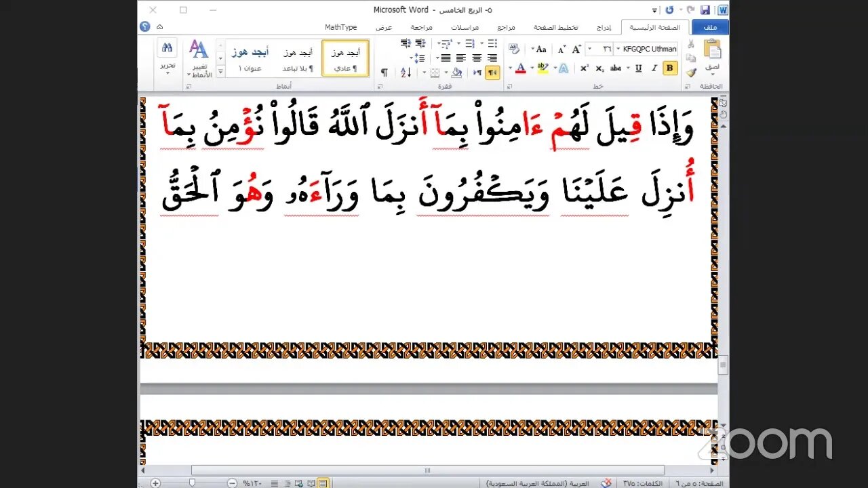Justify the paragraph text
Screen dimensions: 868x488
click(x=446, y=58)
